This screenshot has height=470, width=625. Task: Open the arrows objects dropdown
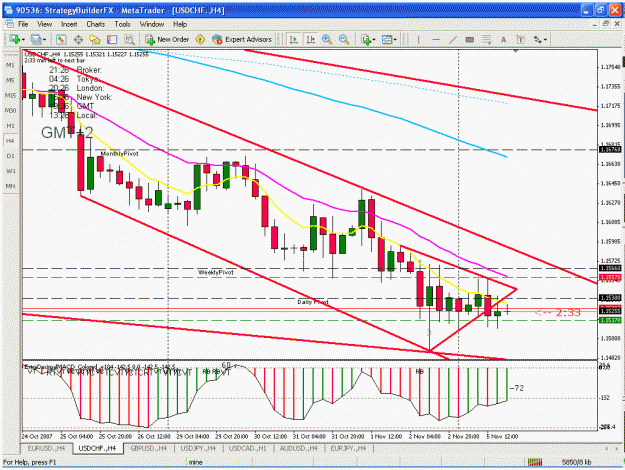[540, 39]
